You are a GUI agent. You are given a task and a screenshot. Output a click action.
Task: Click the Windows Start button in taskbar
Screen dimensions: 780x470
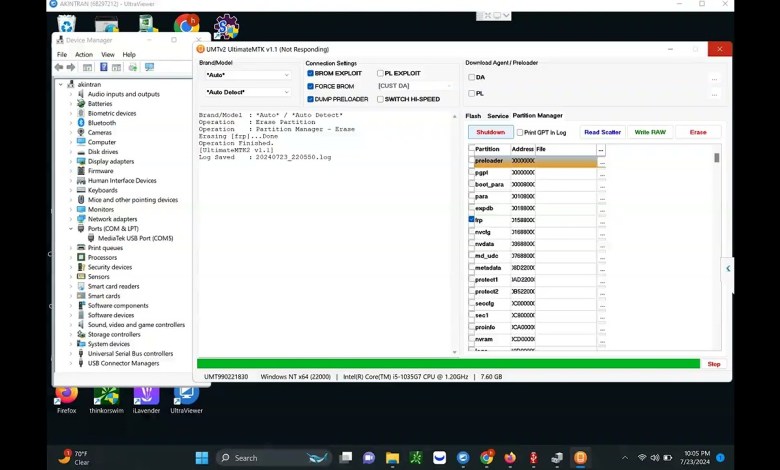202,458
